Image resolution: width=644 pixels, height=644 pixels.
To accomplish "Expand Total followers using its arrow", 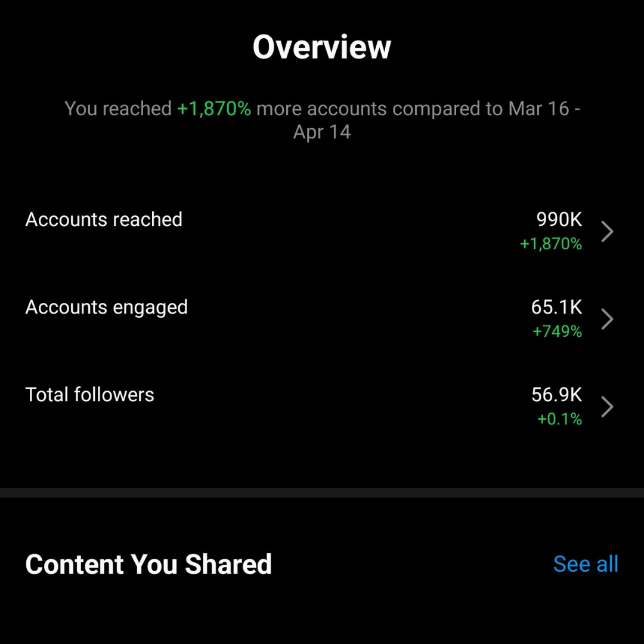I will pos(607,407).
